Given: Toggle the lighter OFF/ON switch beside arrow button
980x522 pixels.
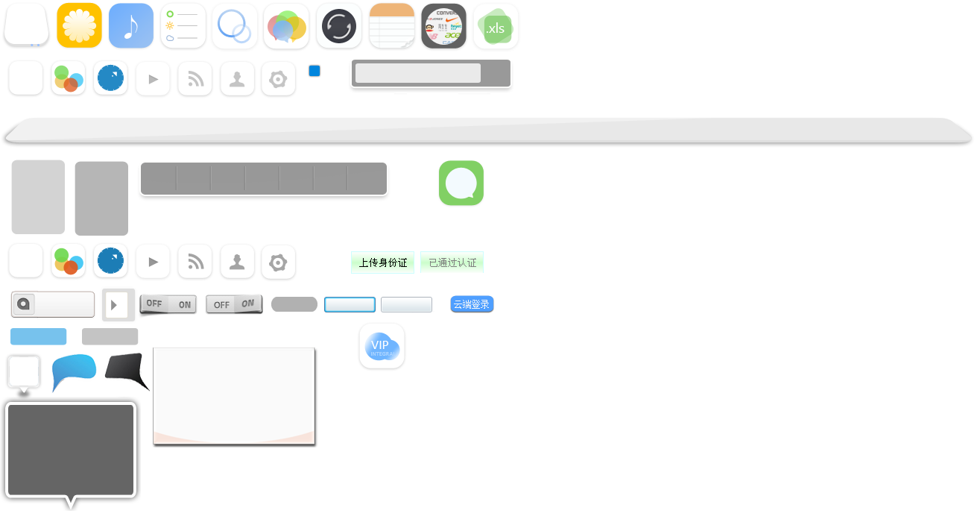Looking at the screenshot, I should click(168, 304).
